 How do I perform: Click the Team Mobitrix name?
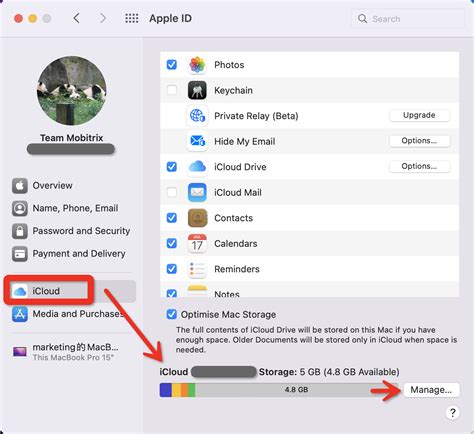click(x=72, y=138)
